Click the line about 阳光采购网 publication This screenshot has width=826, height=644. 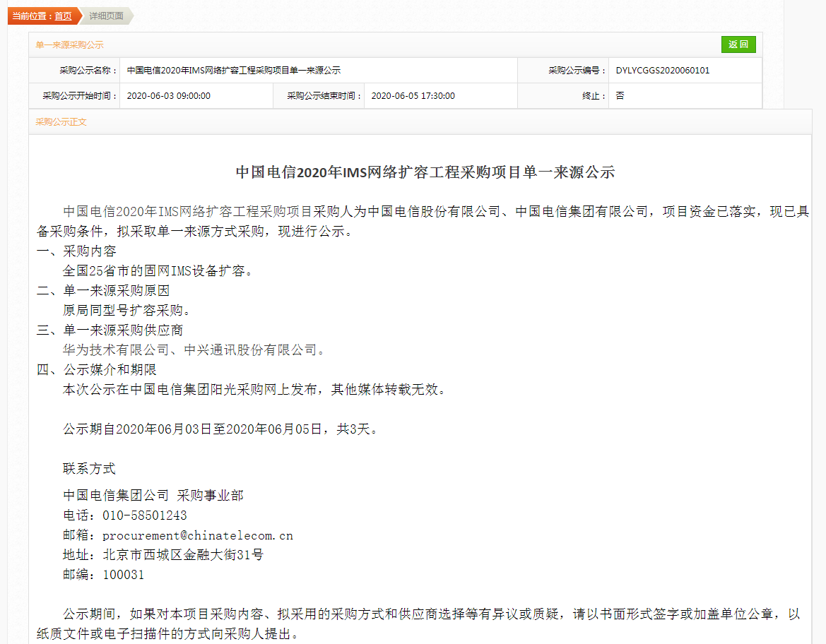254,389
